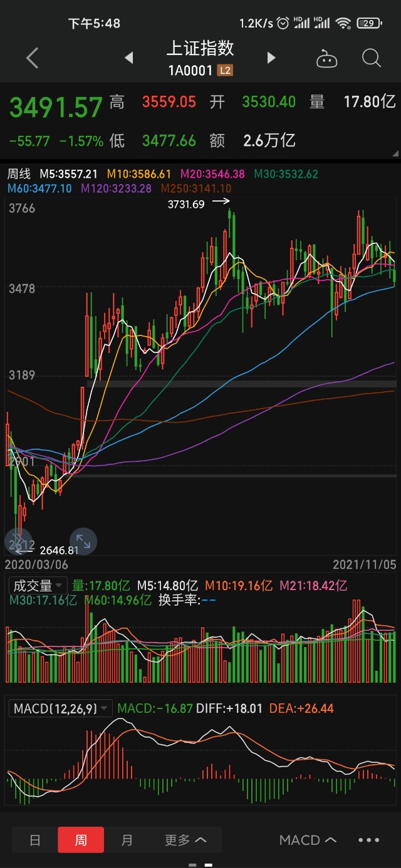Expand chart to fullscreen with arrows icon
The width and height of the screenshot is (401, 868).
pos(83,541)
